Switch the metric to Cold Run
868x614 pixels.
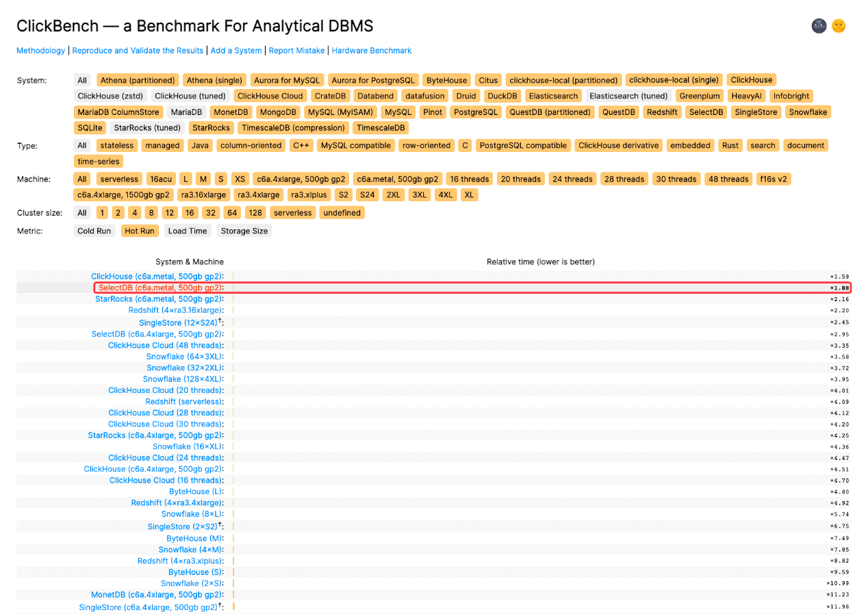94,231
